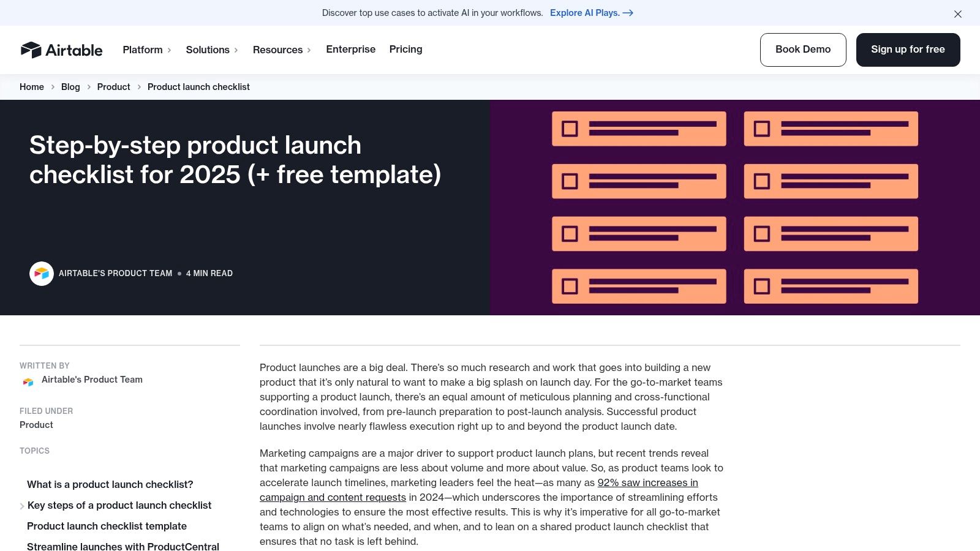The image size is (980, 551).
Task: Expand the Key steps checklist topic
Action: click(x=22, y=505)
